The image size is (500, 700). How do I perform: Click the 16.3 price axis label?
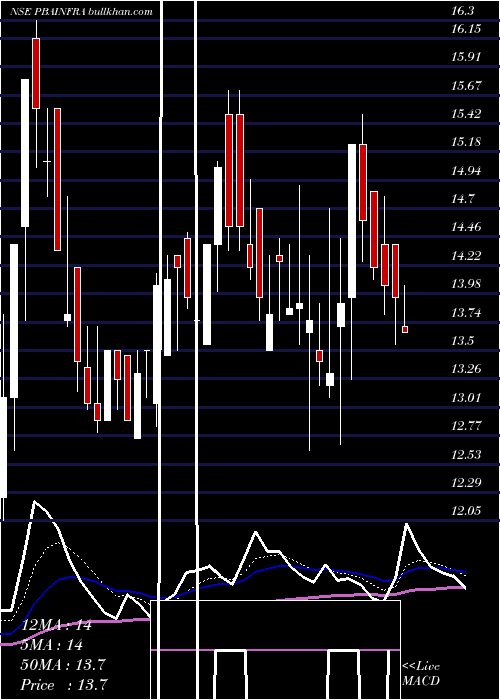(x=463, y=11)
